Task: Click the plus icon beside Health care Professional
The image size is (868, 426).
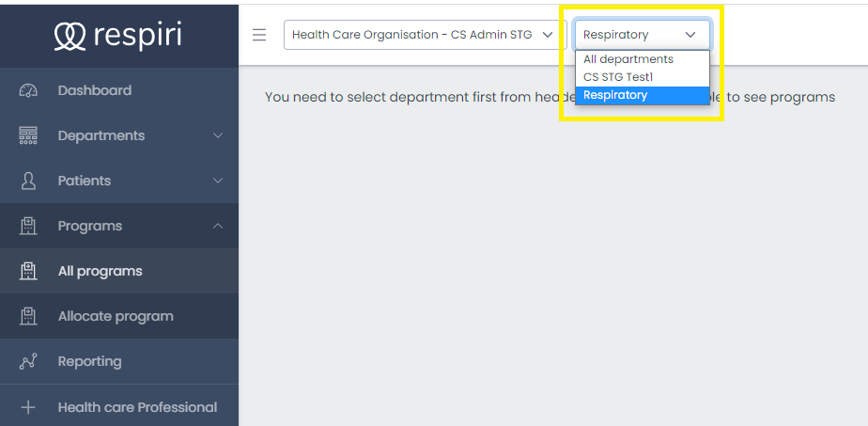Action: pos(28,407)
